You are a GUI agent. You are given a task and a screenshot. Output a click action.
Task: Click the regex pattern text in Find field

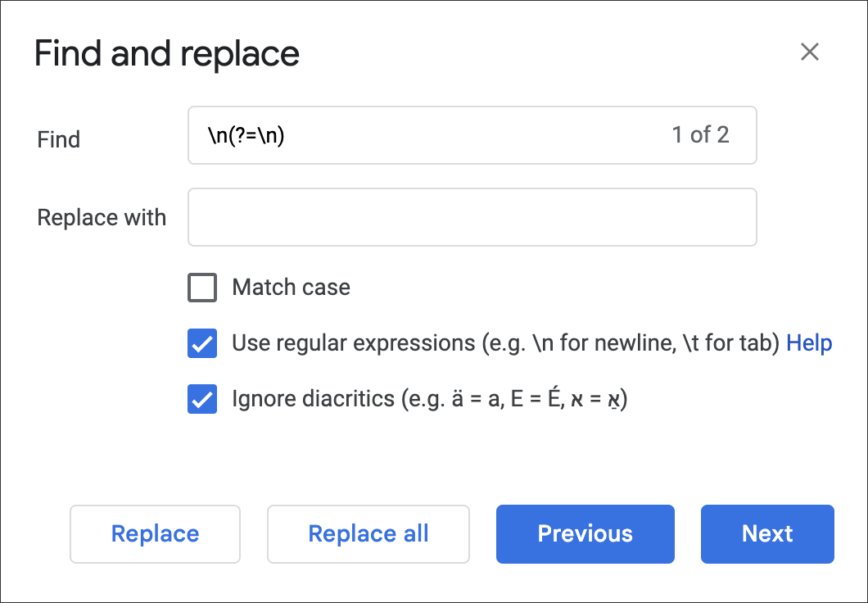click(246, 135)
